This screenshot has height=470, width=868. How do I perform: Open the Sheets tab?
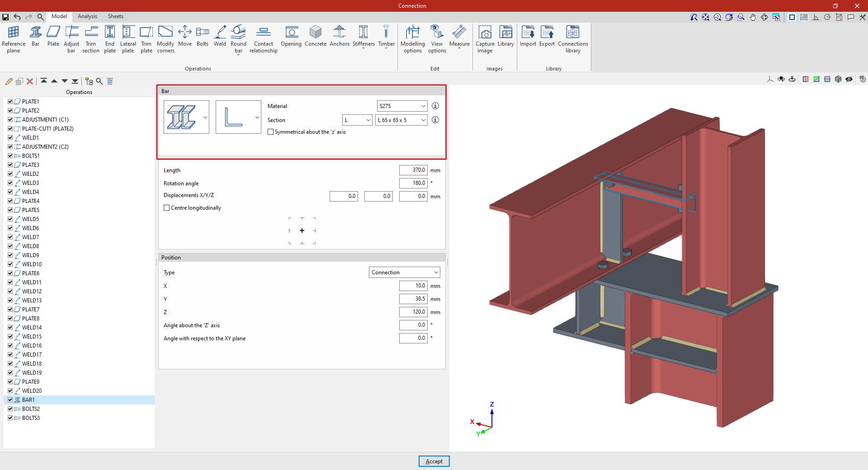115,16
